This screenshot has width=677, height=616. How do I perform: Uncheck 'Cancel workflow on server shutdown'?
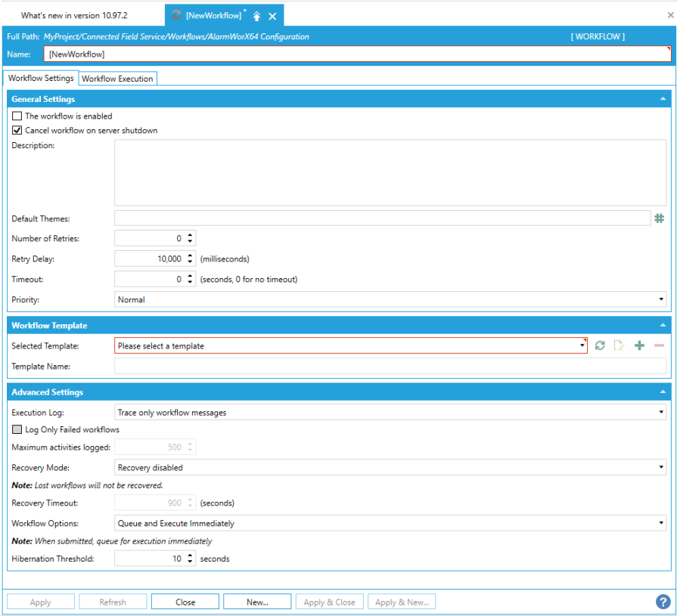coord(17,131)
